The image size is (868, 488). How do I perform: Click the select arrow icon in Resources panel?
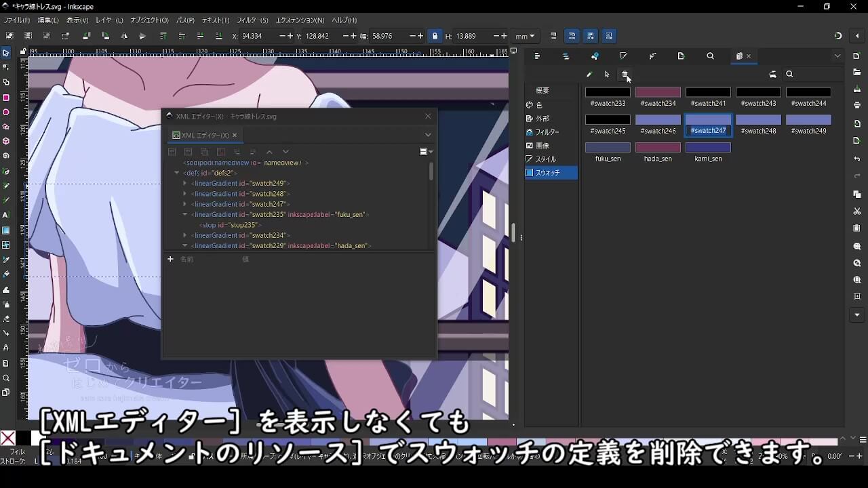pos(607,75)
